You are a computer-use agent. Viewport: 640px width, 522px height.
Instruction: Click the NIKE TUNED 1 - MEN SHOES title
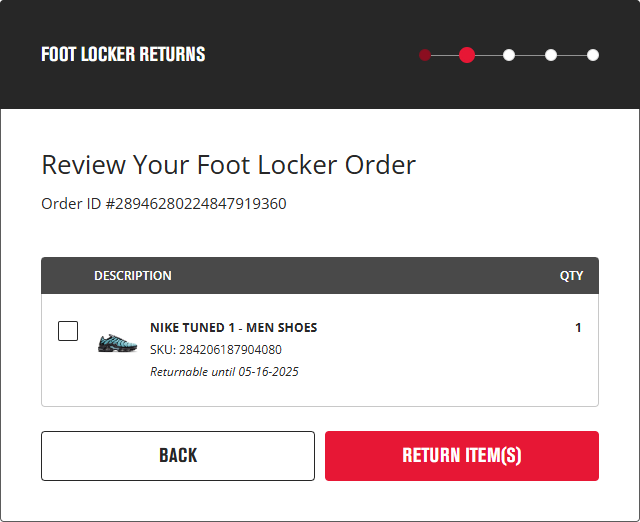[233, 328]
